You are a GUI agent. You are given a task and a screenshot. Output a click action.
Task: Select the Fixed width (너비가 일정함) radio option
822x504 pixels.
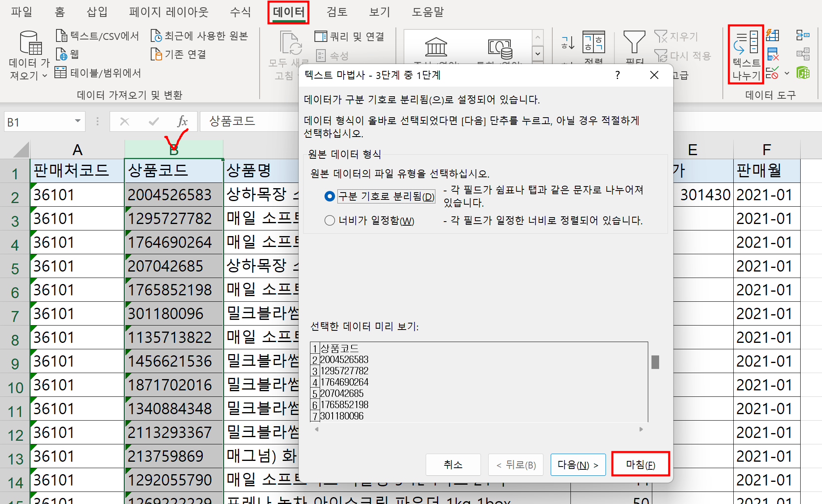pyautogui.click(x=329, y=220)
